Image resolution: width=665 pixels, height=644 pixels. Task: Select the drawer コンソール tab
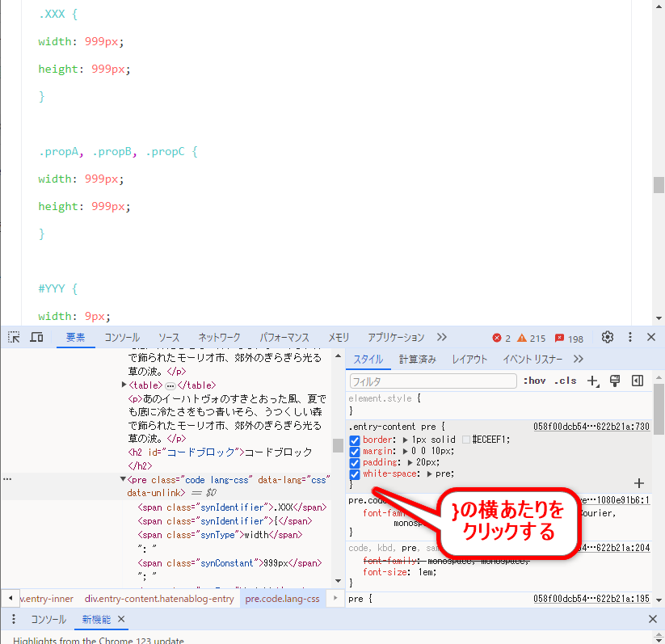(48, 620)
